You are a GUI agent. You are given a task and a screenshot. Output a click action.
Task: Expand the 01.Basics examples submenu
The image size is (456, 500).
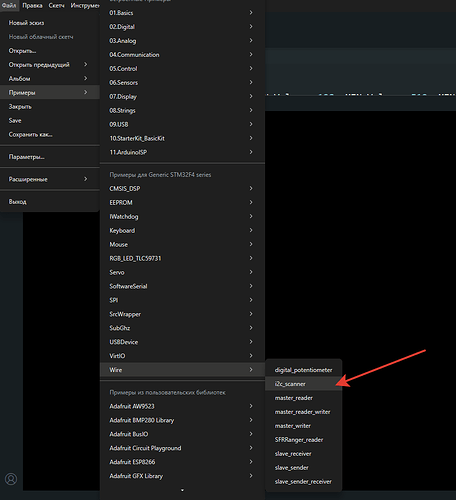182,13
